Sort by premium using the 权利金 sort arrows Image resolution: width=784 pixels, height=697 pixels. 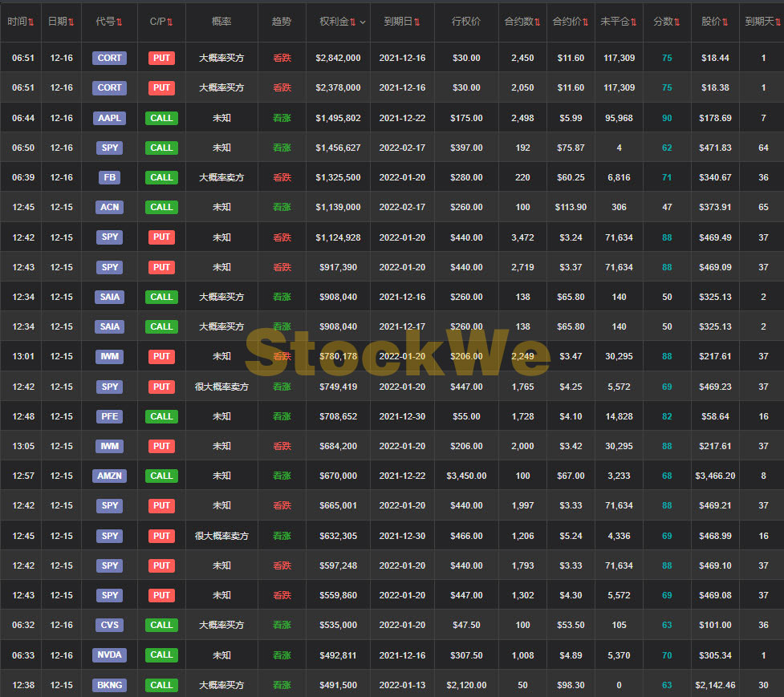[x=353, y=22]
